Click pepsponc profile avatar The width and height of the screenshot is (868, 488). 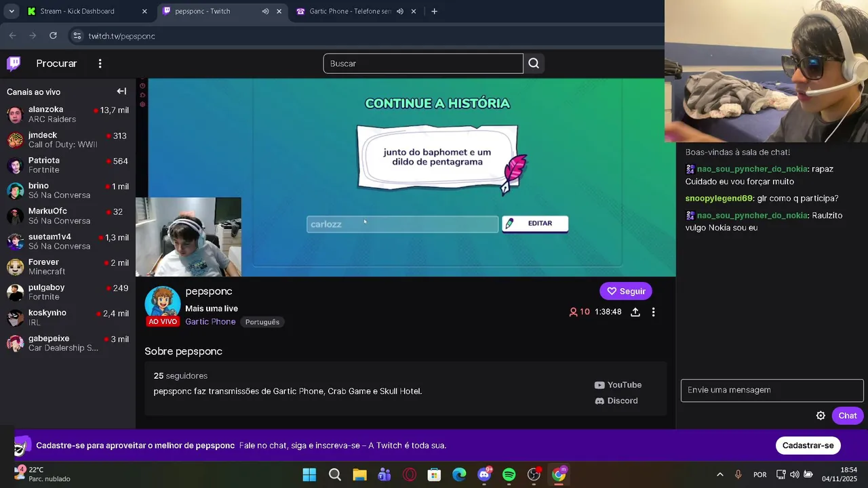[x=163, y=303]
